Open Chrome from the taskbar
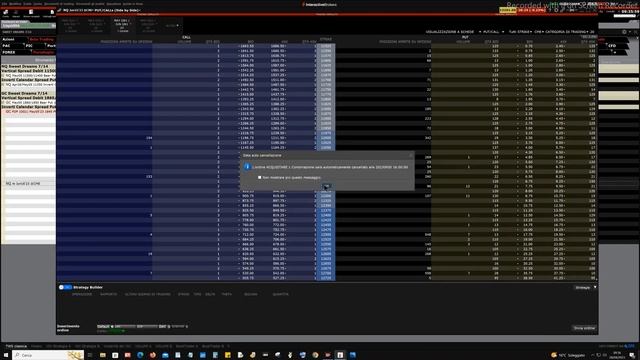 point(315,355)
